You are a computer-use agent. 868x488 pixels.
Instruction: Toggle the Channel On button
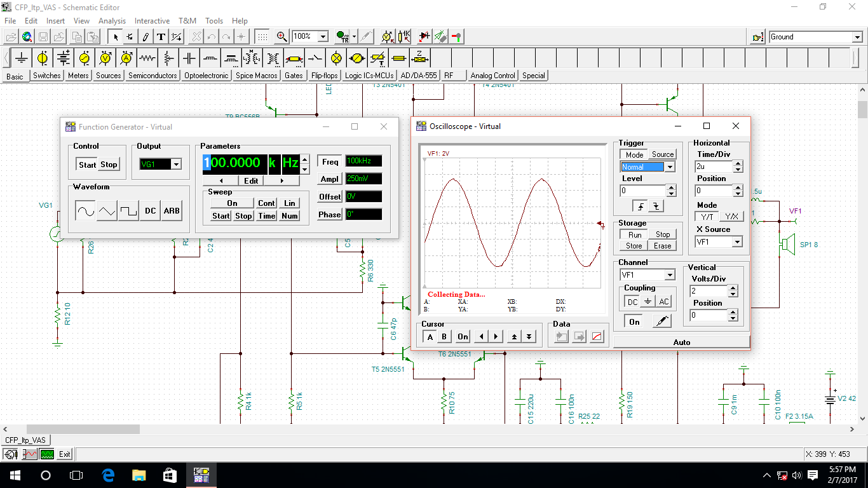tap(634, 322)
